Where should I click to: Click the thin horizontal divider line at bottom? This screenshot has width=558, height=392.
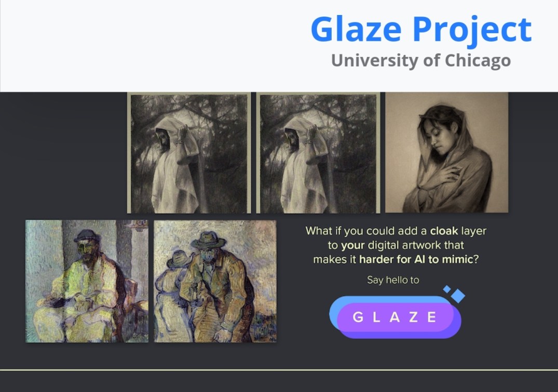point(279,370)
